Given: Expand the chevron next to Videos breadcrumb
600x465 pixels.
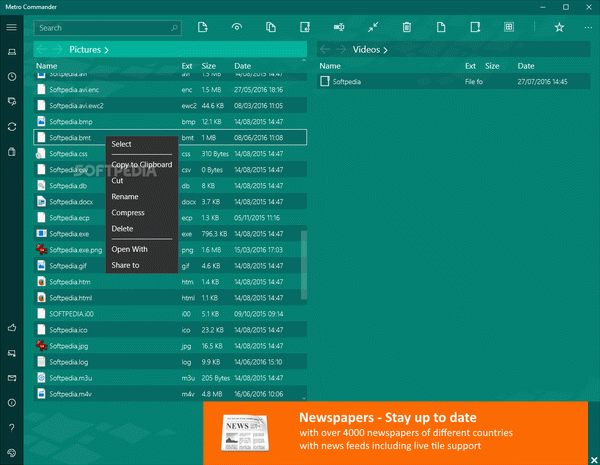Looking at the screenshot, I should point(385,50).
